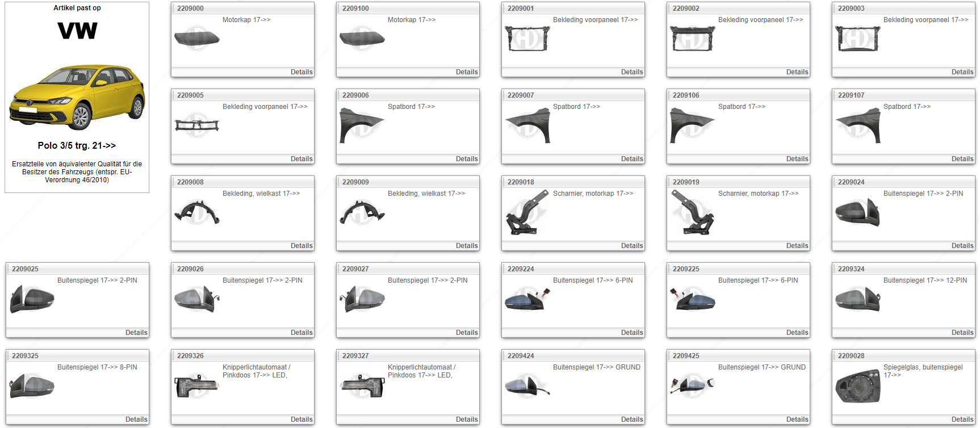
Task: Select the Spatbord fender image for 2209006
Action: click(x=362, y=125)
